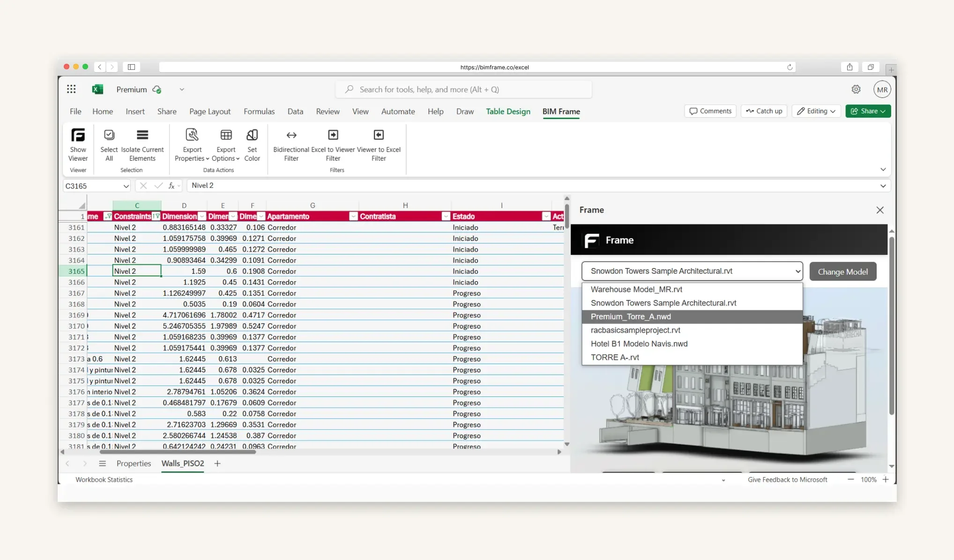The height and width of the screenshot is (560, 954).
Task: Click the Catch up button
Action: coord(764,111)
